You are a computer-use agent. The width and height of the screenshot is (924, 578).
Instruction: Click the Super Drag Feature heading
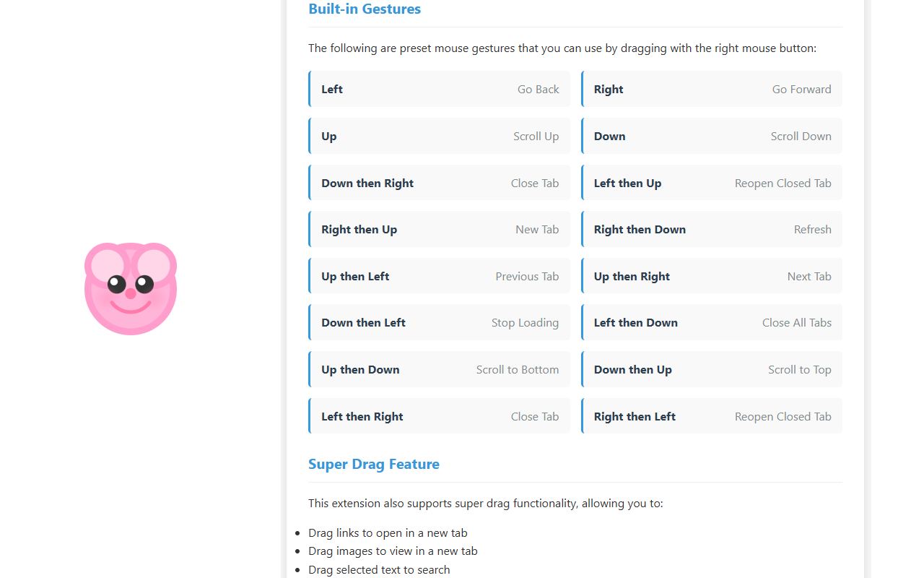tap(374, 464)
